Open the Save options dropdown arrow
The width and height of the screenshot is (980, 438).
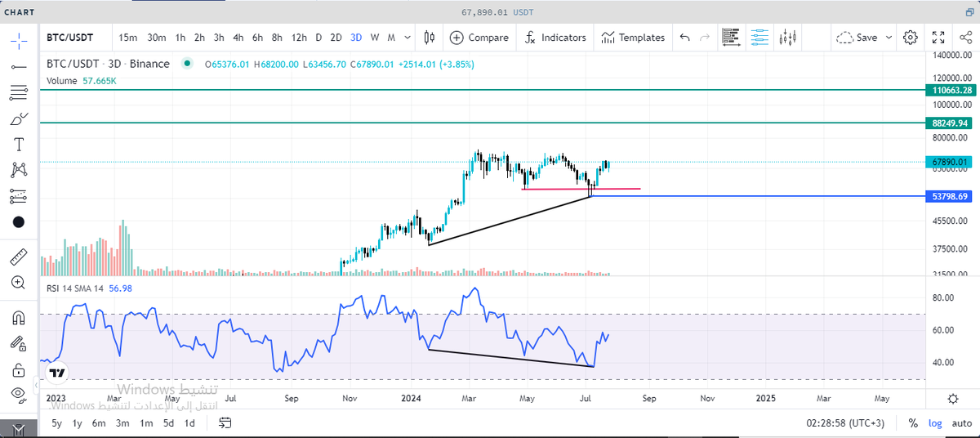(889, 38)
